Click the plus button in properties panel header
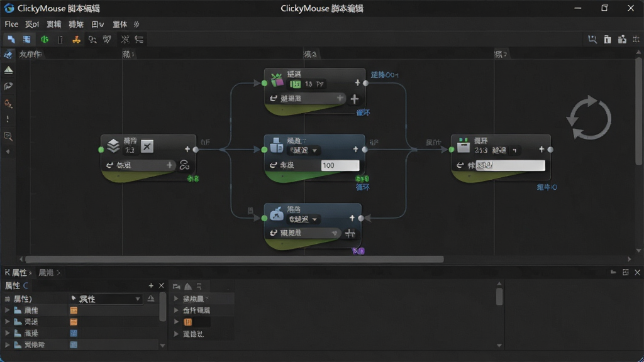644x362 pixels. pyautogui.click(x=151, y=286)
